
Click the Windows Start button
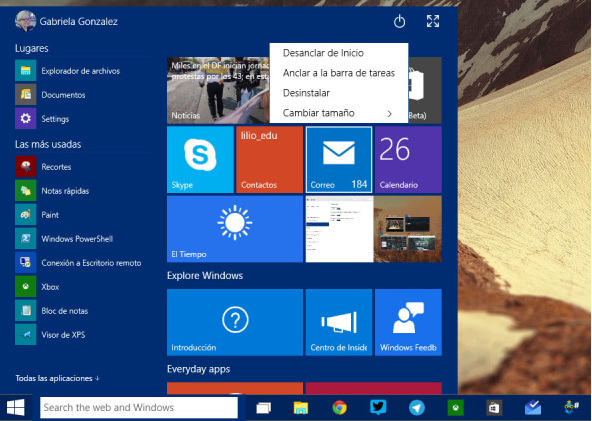[16, 408]
